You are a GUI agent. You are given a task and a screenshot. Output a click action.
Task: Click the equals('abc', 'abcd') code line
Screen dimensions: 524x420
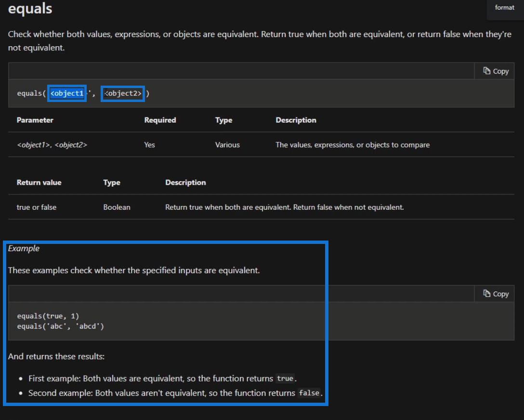click(x=61, y=327)
